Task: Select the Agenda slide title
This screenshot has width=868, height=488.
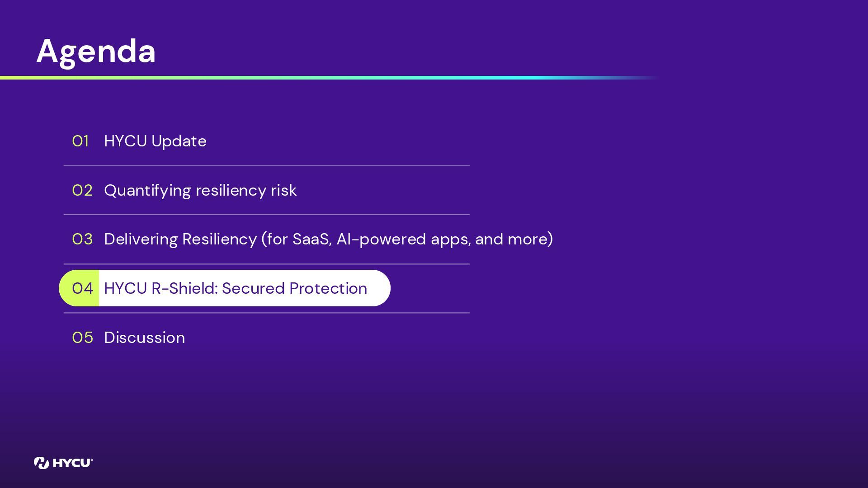Action: point(96,51)
